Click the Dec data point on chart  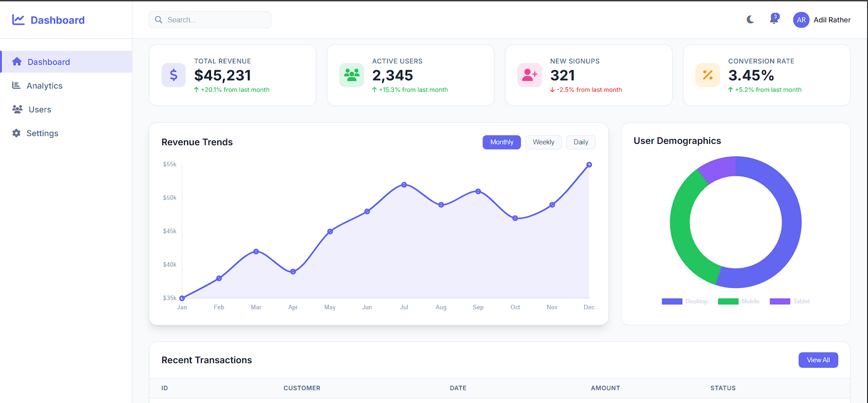[589, 164]
